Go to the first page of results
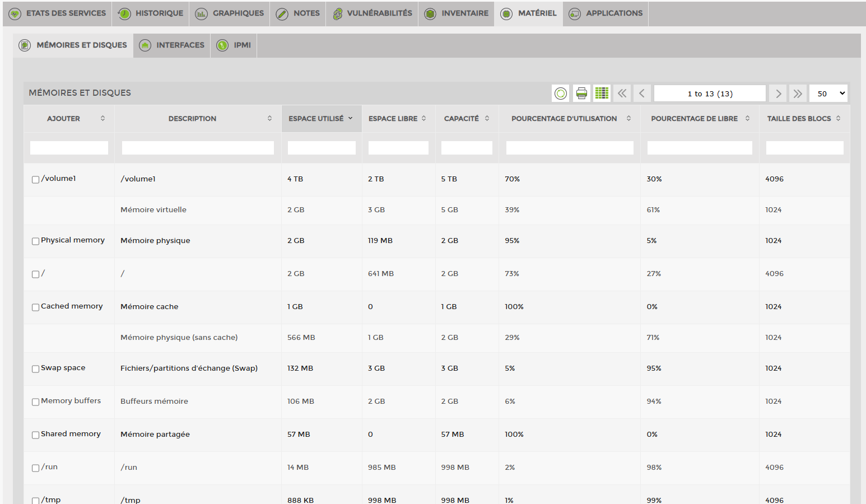The height and width of the screenshot is (504, 866). pos(622,94)
